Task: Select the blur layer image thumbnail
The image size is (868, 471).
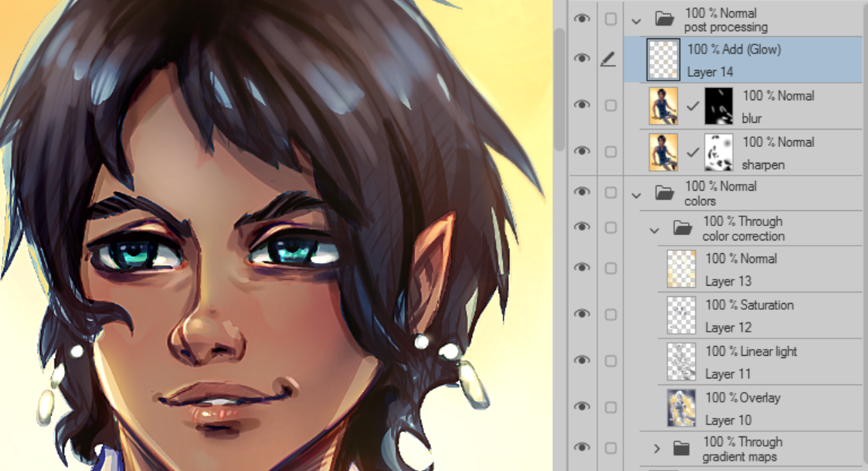Action: [x=663, y=106]
